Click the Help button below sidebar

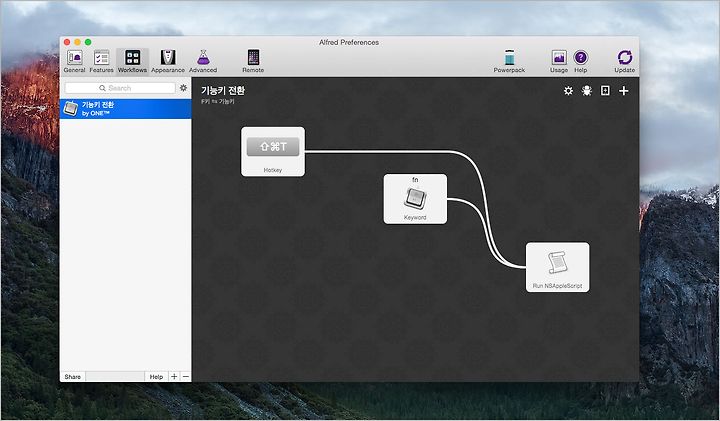point(156,376)
